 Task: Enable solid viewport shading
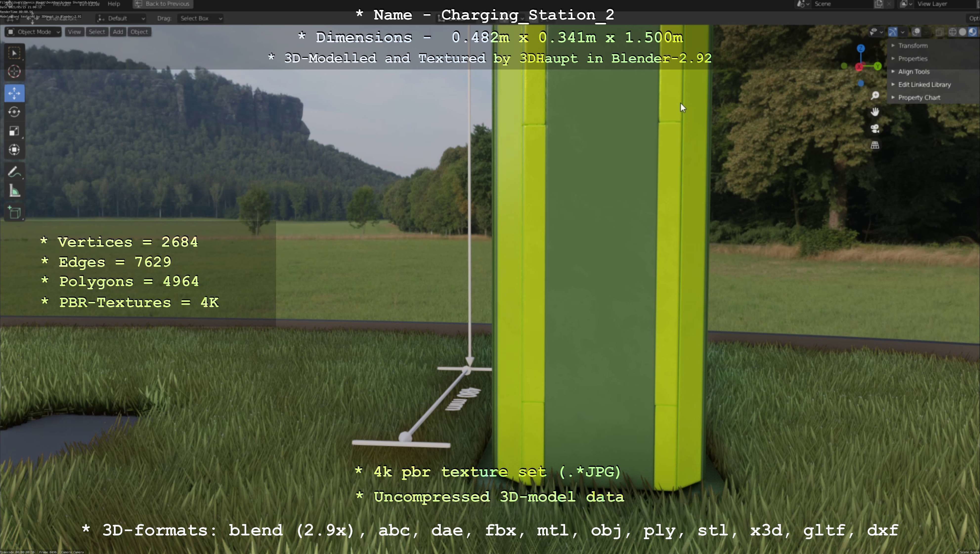point(962,32)
